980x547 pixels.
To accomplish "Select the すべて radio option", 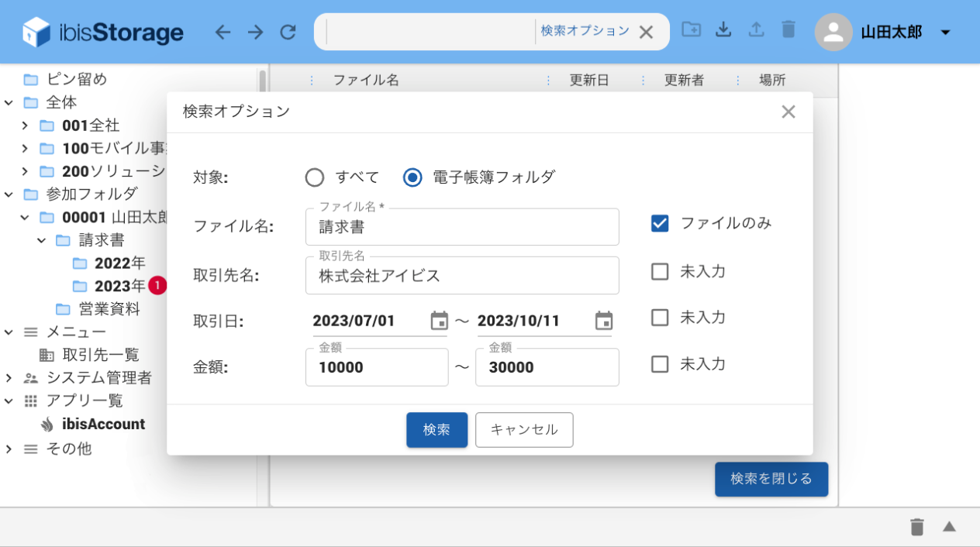I will pos(315,177).
